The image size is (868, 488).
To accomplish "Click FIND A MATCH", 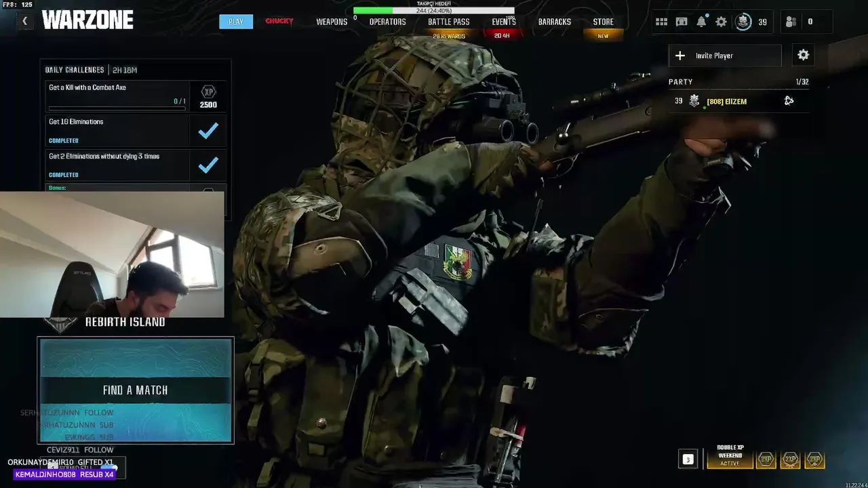I will pyautogui.click(x=136, y=390).
